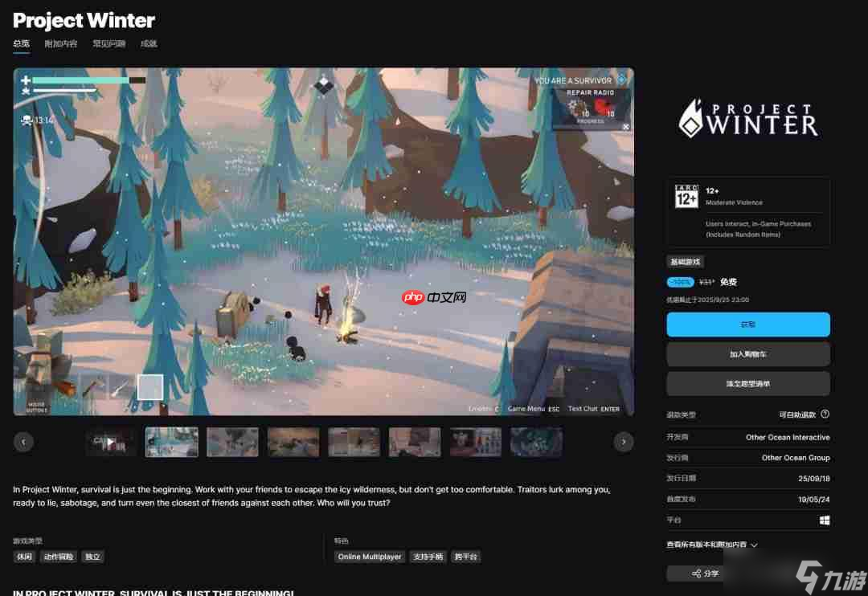The width and height of the screenshot is (868, 596).
Task: Click the -100% discount badge
Action: [681, 282]
